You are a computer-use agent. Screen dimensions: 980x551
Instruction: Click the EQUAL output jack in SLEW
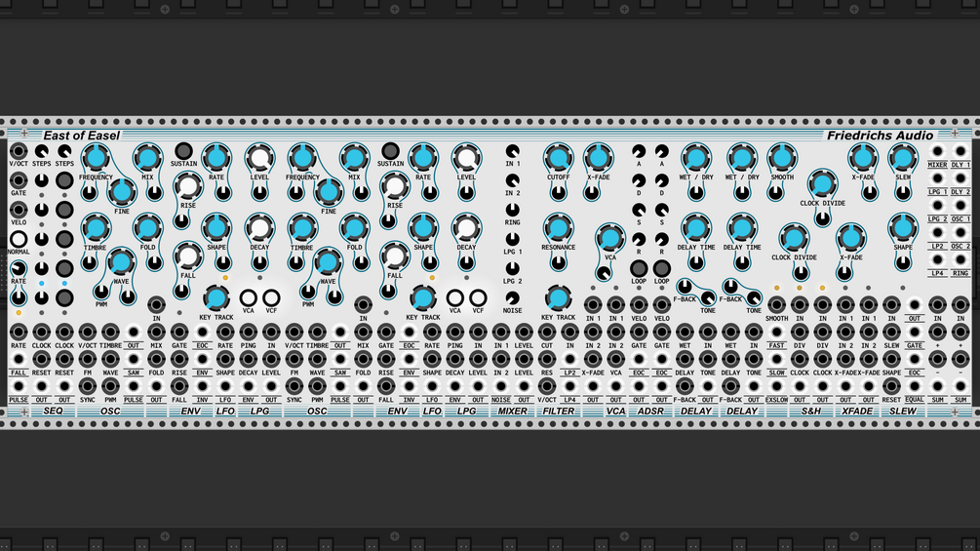tap(915, 386)
